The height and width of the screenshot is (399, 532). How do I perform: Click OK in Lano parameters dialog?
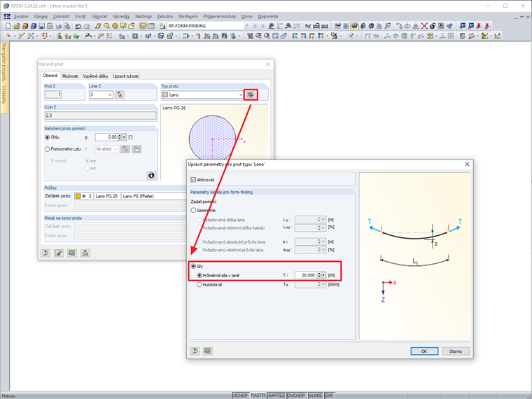[424, 351]
